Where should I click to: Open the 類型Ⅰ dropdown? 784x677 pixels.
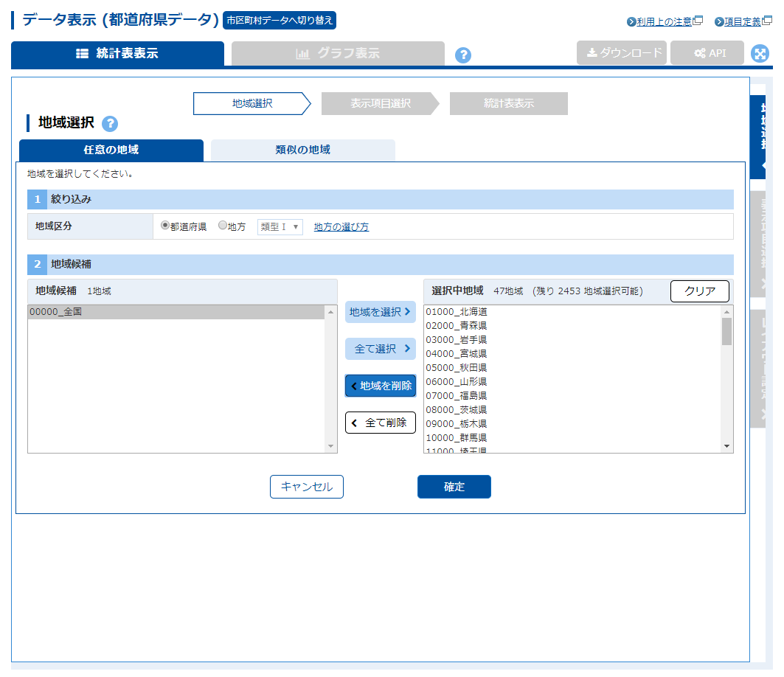(280, 226)
